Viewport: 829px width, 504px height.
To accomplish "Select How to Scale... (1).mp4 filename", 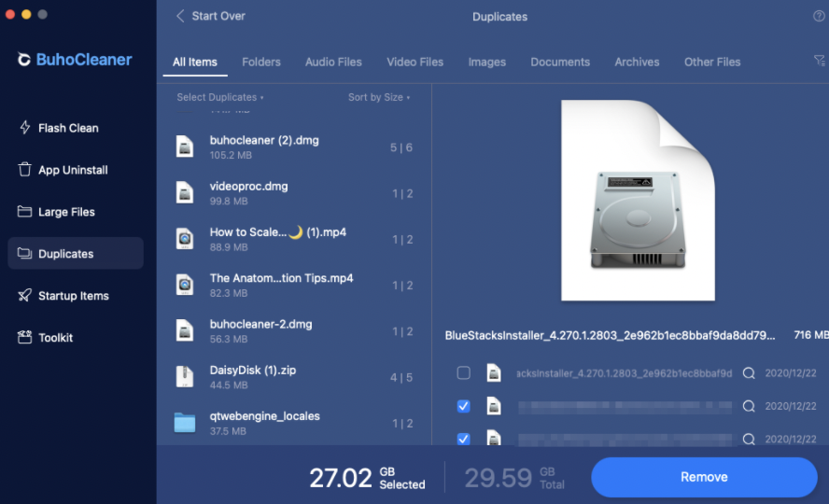I will (277, 231).
